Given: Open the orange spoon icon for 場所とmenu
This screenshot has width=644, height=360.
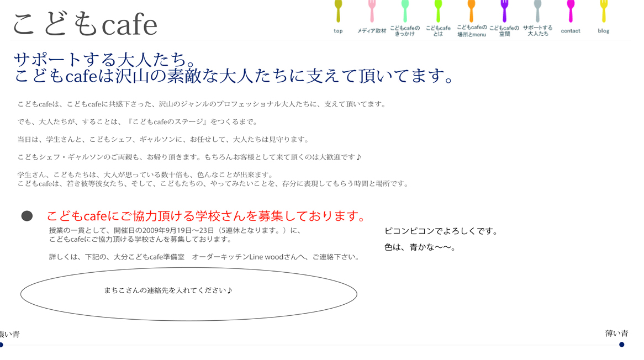Looking at the screenshot, I should [471, 10].
